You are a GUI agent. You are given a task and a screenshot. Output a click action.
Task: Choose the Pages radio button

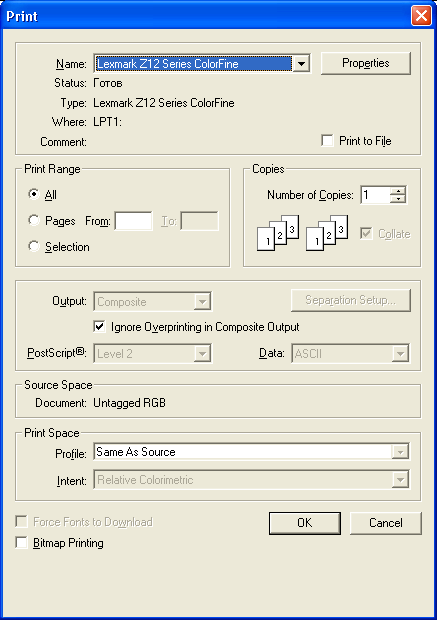(x=34, y=220)
